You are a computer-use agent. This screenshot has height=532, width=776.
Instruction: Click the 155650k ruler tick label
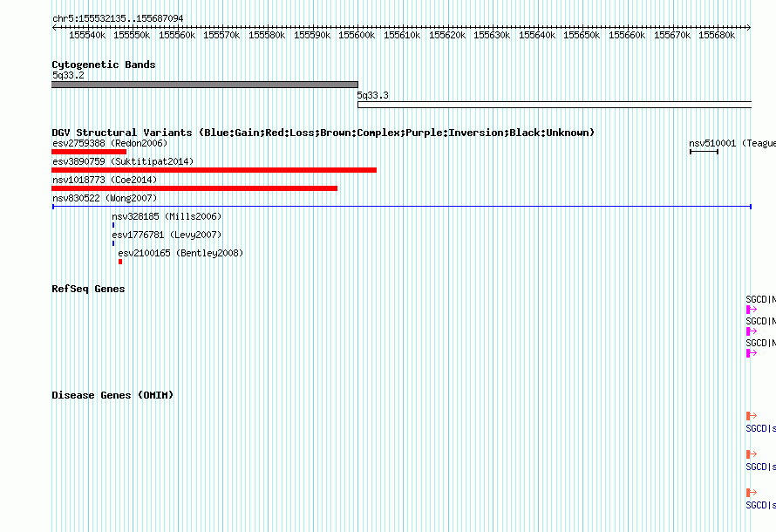[582, 36]
